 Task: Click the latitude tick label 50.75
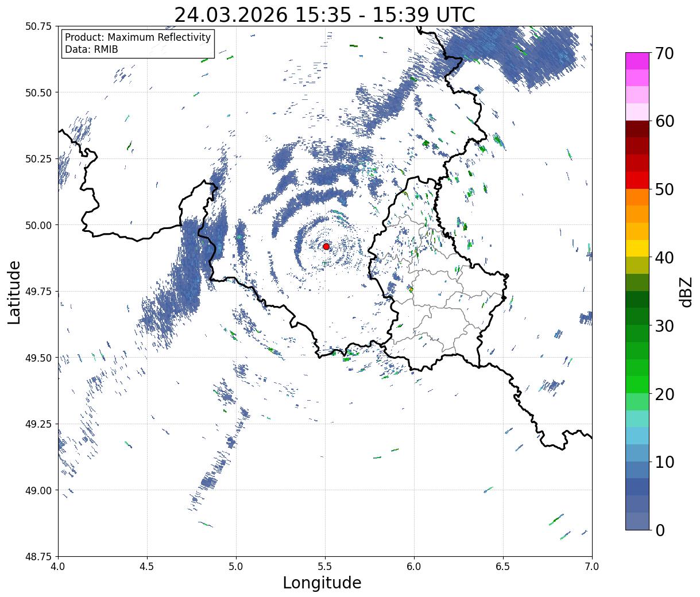(38, 26)
